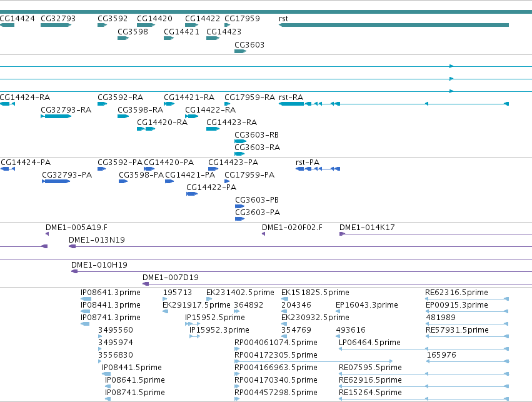Click the EK151825.5prime EST label

tap(315, 293)
